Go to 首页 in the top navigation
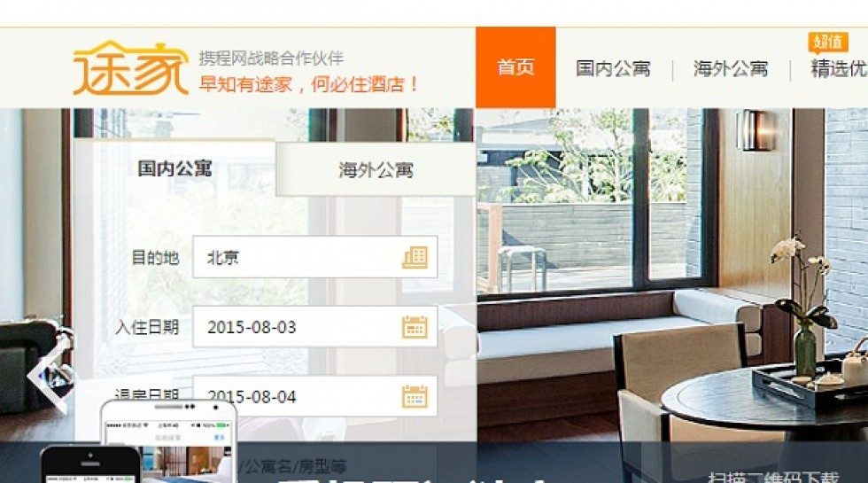 pyautogui.click(x=515, y=68)
